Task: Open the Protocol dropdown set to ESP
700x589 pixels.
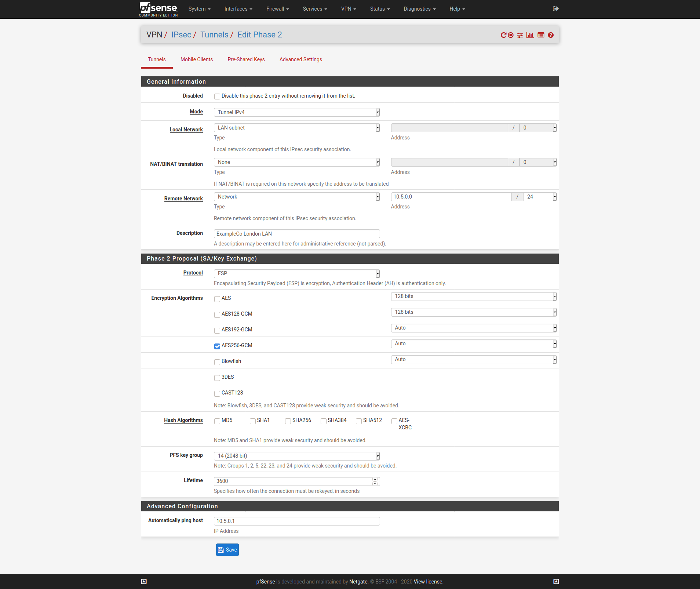Action: pyautogui.click(x=296, y=273)
